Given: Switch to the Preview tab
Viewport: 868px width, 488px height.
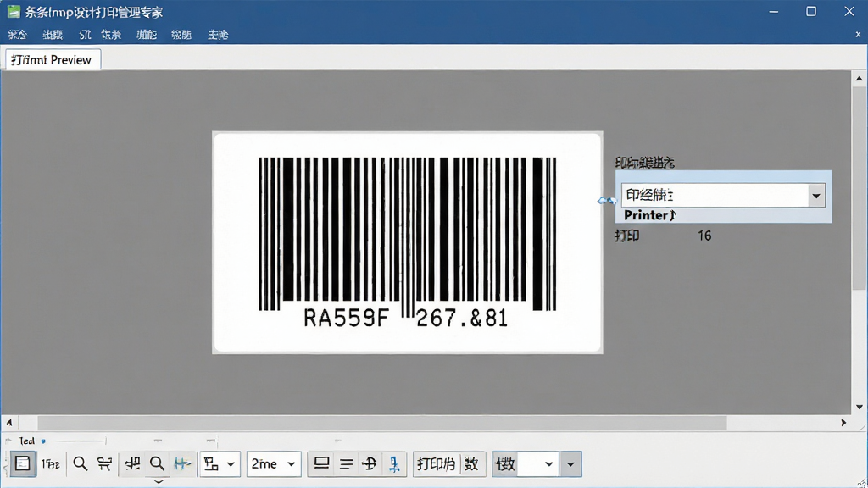Looking at the screenshot, I should [x=52, y=60].
